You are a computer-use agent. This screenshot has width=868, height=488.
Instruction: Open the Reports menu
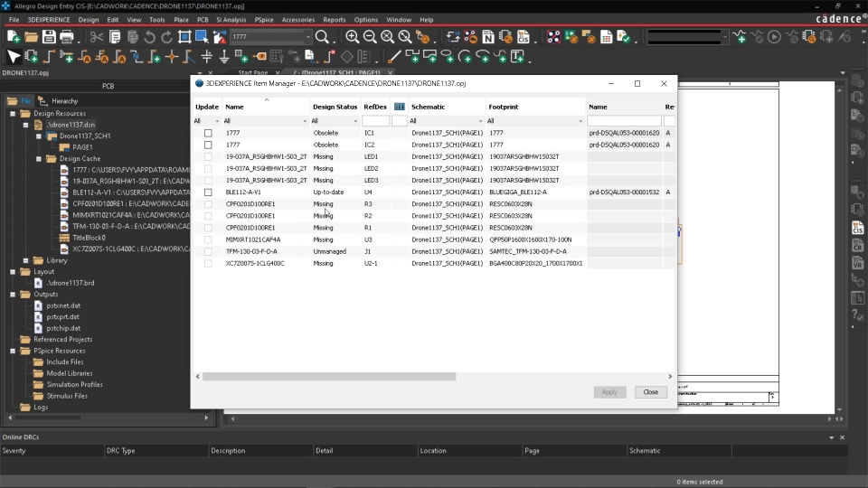click(x=335, y=20)
